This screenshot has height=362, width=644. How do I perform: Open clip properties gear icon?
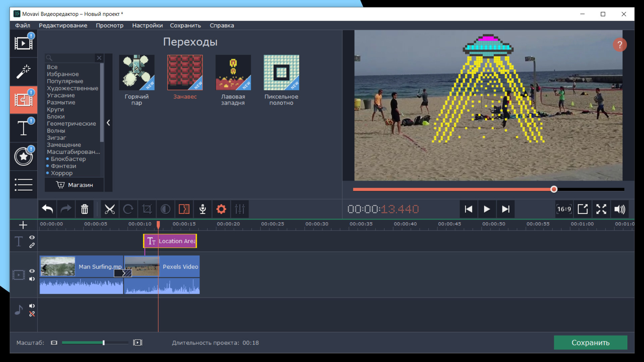pyautogui.click(x=221, y=209)
